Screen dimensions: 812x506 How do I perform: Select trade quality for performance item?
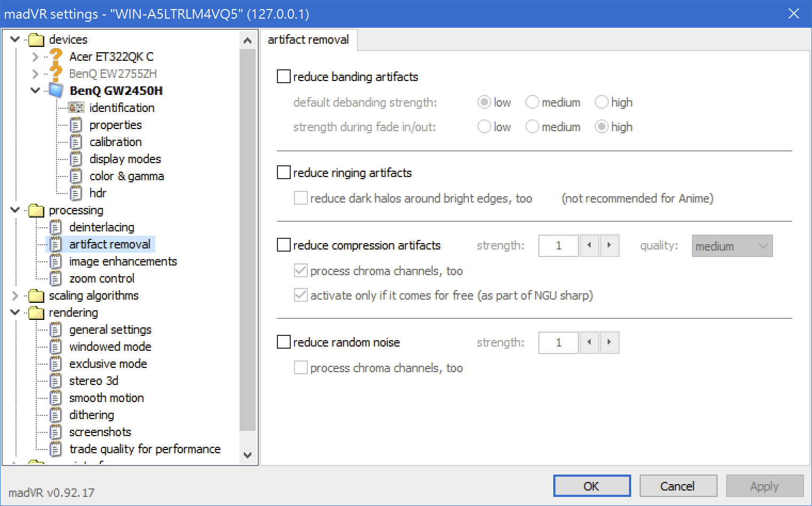pos(145,449)
